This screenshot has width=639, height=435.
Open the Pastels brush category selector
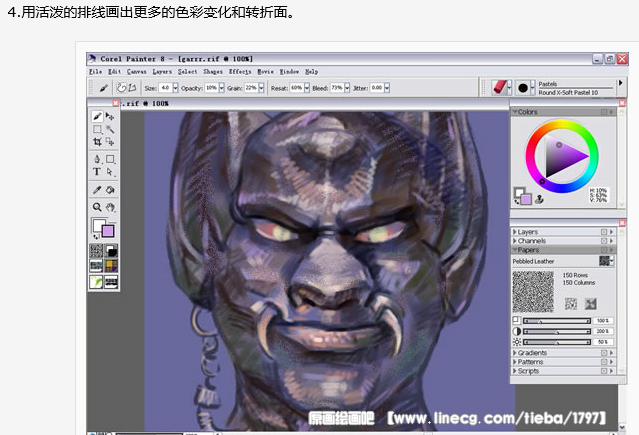pyautogui.click(x=502, y=87)
